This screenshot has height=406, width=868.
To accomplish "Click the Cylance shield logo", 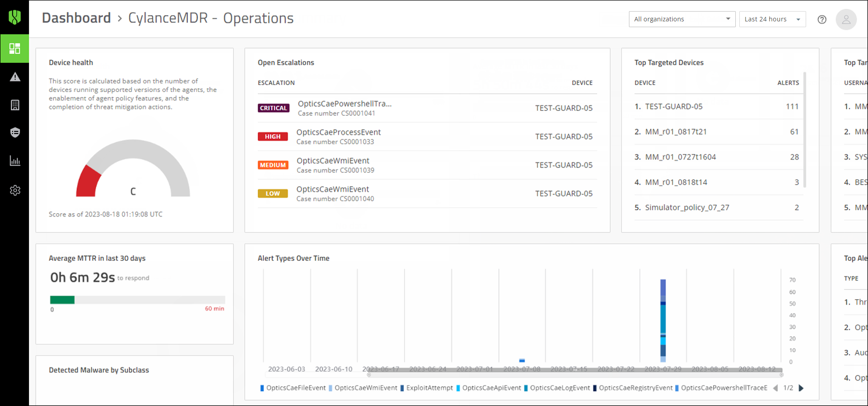I will pyautogui.click(x=15, y=17).
